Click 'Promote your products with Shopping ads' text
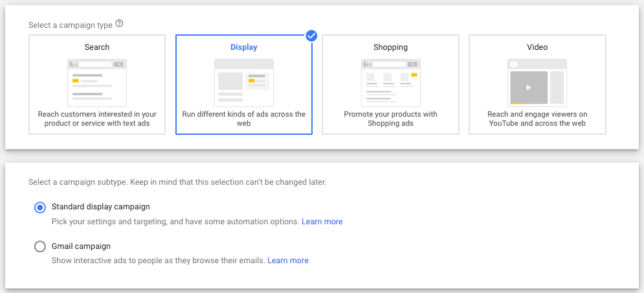Image resolution: width=644 pixels, height=293 pixels. pyautogui.click(x=390, y=119)
